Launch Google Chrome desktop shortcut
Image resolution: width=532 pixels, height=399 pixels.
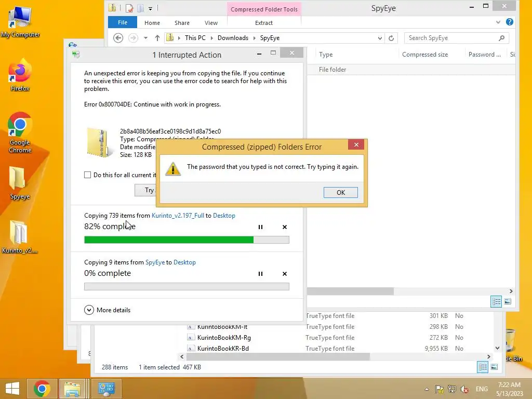point(20,132)
